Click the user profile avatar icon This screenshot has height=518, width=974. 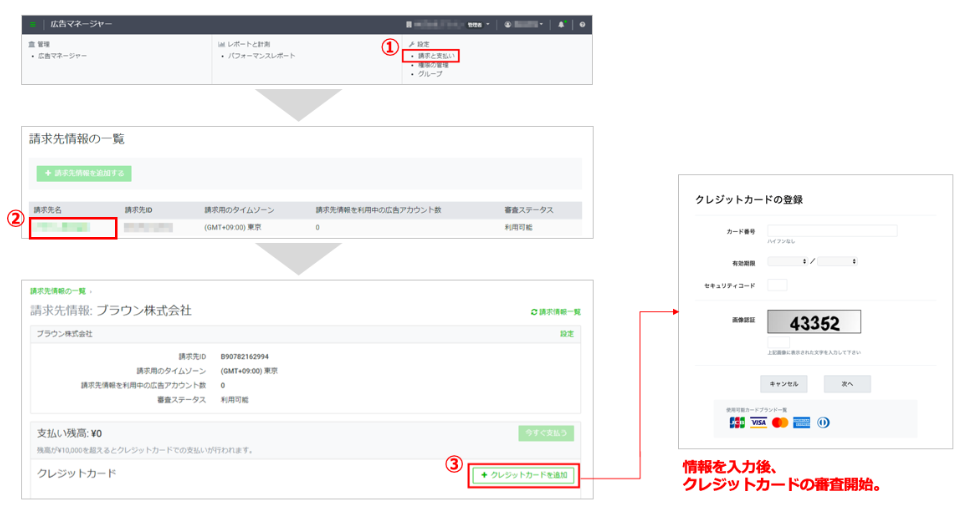(x=507, y=24)
